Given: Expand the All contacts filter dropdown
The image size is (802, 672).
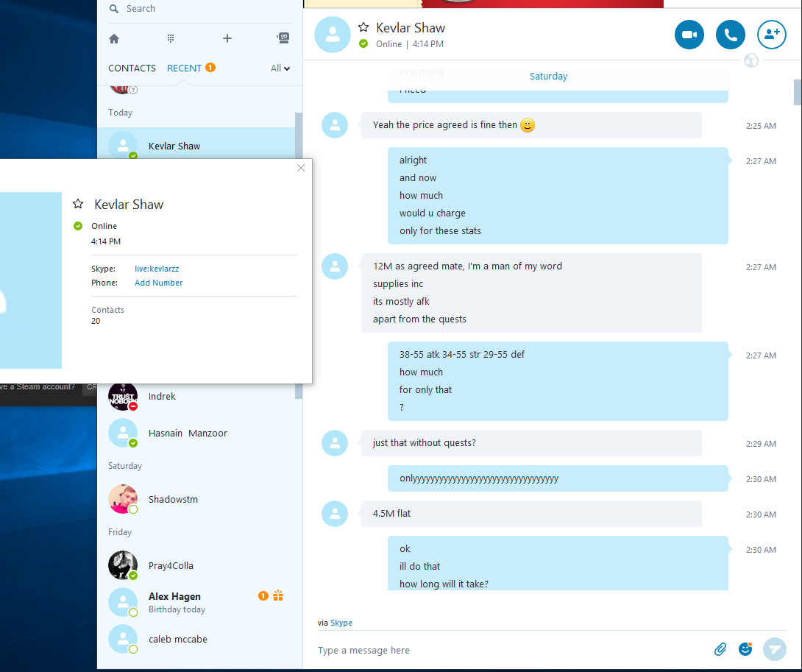Looking at the screenshot, I should point(280,68).
